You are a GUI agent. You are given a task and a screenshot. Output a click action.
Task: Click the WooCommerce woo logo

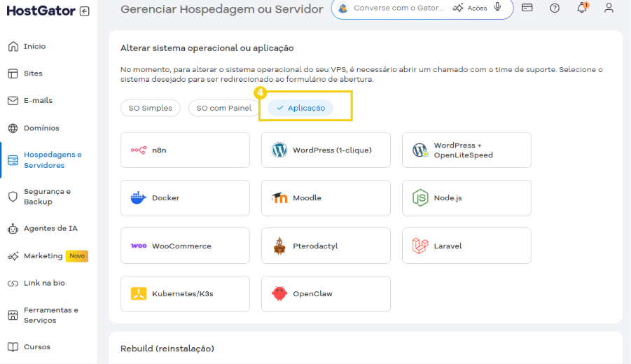139,246
